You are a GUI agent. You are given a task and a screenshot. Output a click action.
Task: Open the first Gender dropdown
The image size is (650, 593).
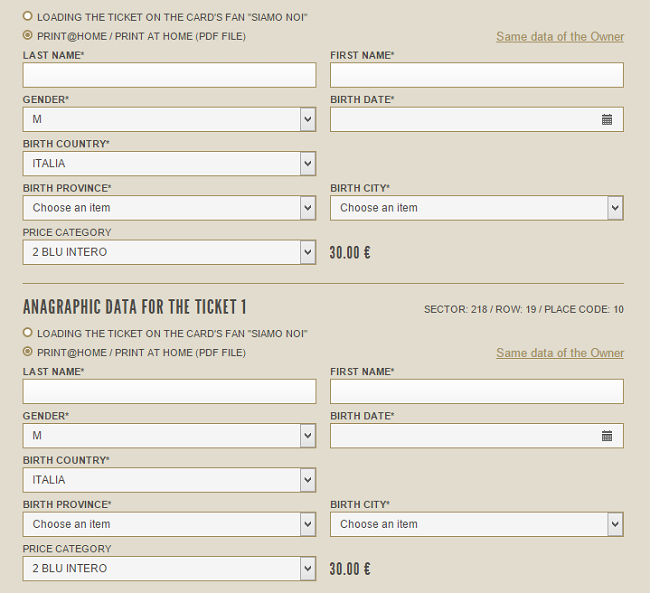point(170,119)
